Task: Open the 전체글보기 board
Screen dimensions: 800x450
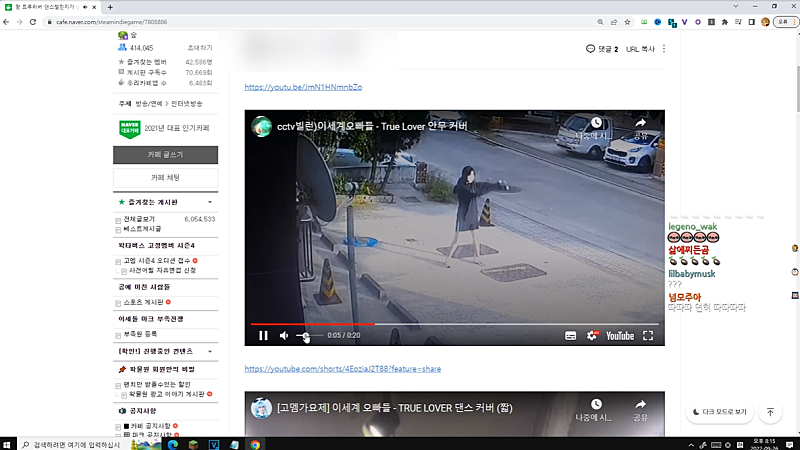Action: pyautogui.click(x=139, y=219)
